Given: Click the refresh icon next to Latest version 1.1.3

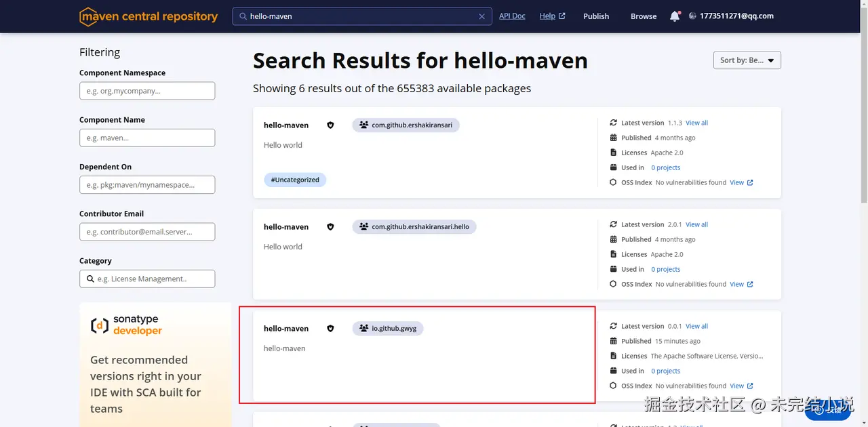Looking at the screenshot, I should click(x=613, y=123).
